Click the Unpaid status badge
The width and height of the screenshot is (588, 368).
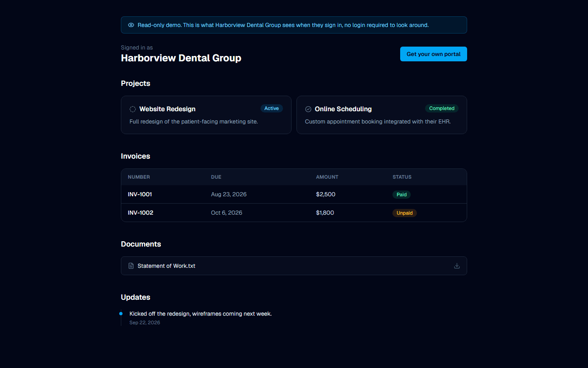[x=405, y=213]
